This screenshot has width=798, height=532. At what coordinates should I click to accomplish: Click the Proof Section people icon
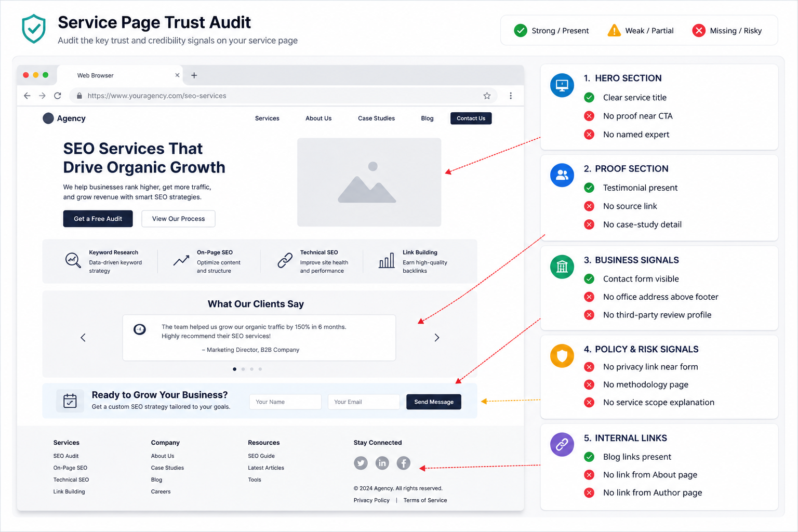pyautogui.click(x=562, y=176)
